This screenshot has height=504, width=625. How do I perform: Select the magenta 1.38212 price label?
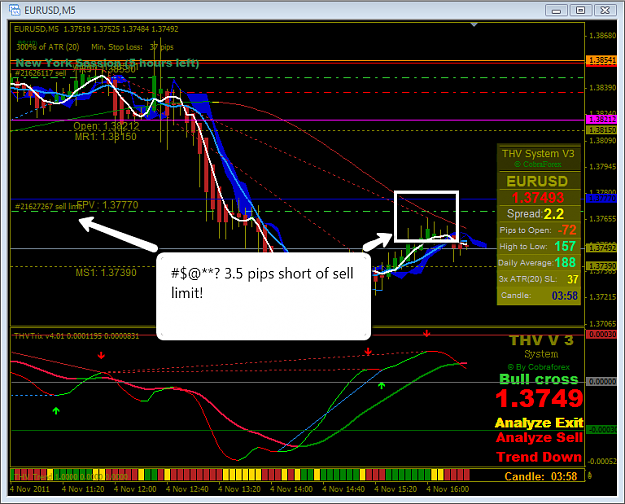[x=601, y=119]
